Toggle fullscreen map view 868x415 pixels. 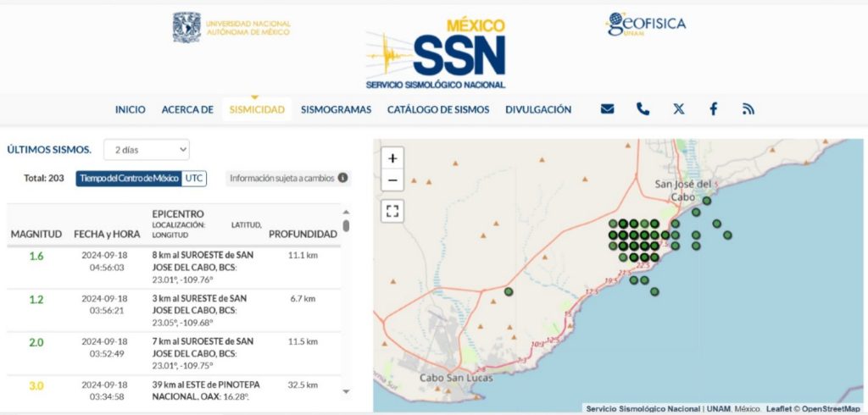click(392, 211)
